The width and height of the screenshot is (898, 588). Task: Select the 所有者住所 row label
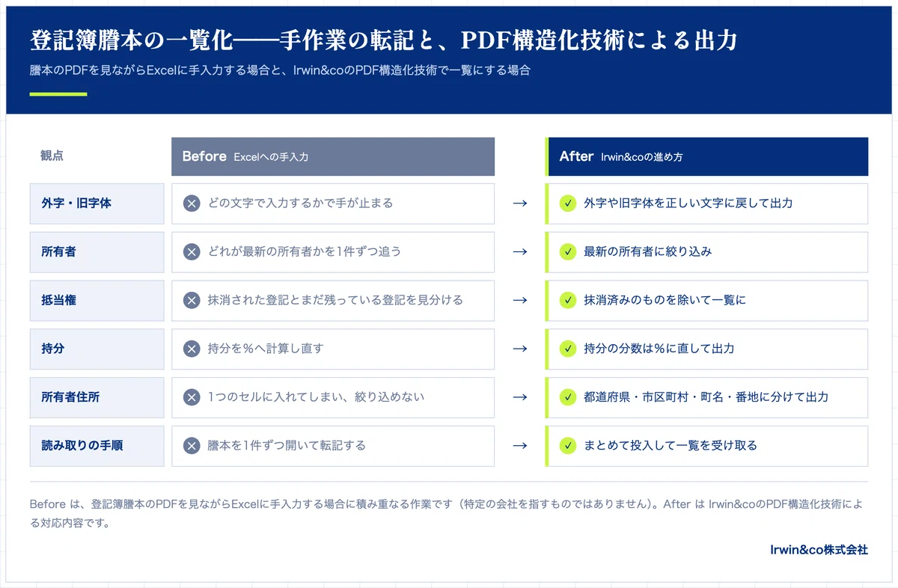(x=97, y=397)
